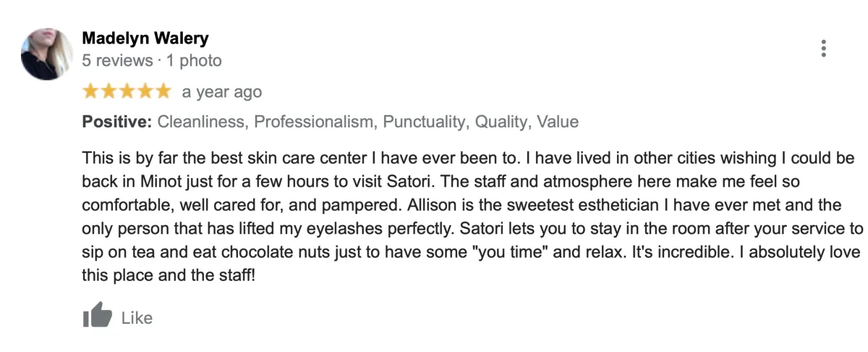Click the first rating star
The image size is (868, 352).
pyautogui.click(x=91, y=91)
